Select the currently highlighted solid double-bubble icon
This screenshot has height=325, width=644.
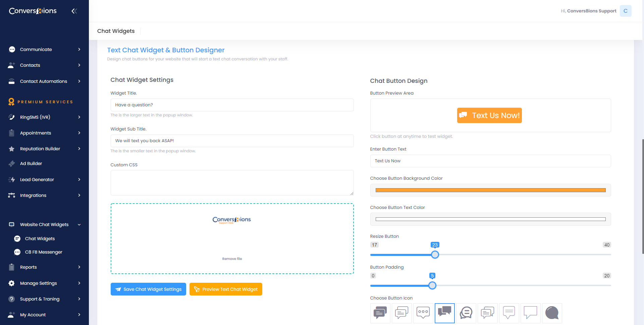click(444, 313)
